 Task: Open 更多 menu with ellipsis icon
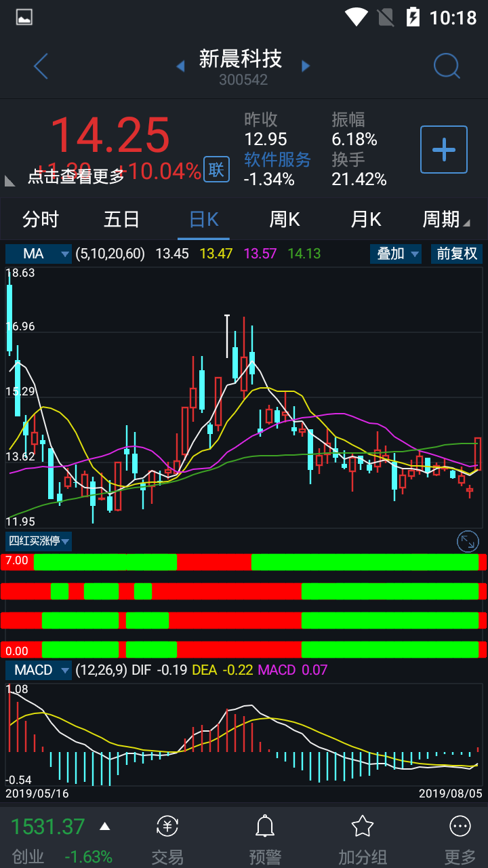pyautogui.click(x=460, y=826)
